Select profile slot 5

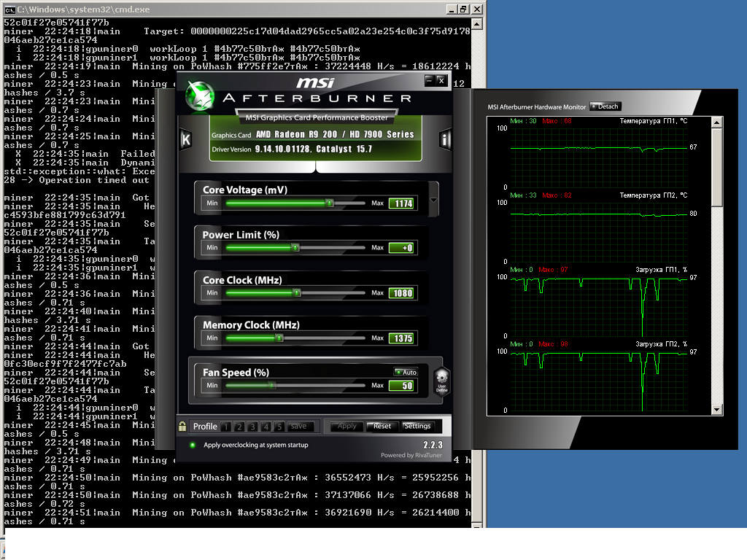[279, 427]
